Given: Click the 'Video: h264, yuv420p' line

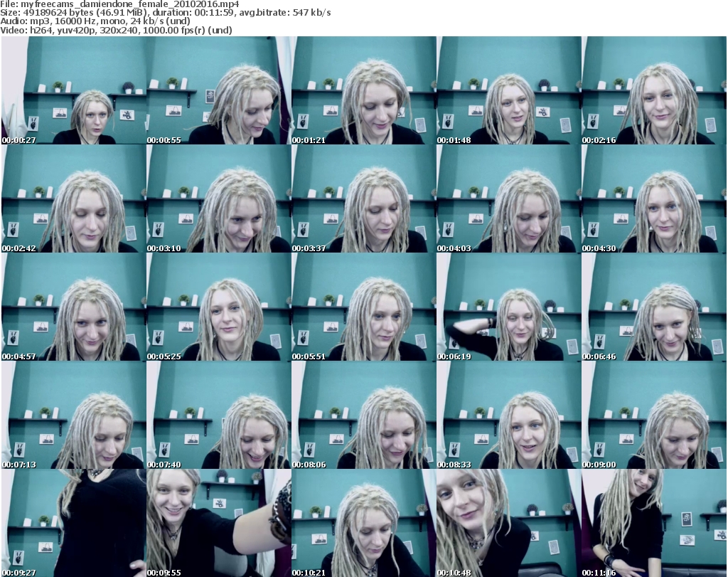Looking at the screenshot, I should [116, 30].
